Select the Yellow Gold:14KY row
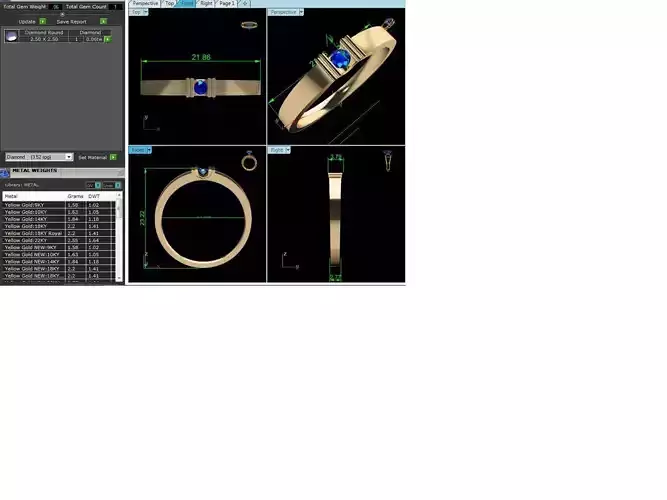The image size is (667, 500). point(59,219)
